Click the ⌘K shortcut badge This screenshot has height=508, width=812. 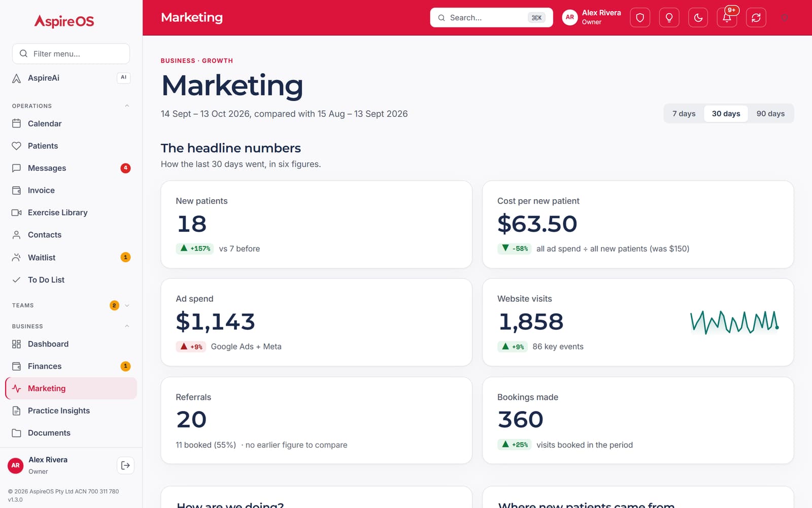tap(536, 18)
